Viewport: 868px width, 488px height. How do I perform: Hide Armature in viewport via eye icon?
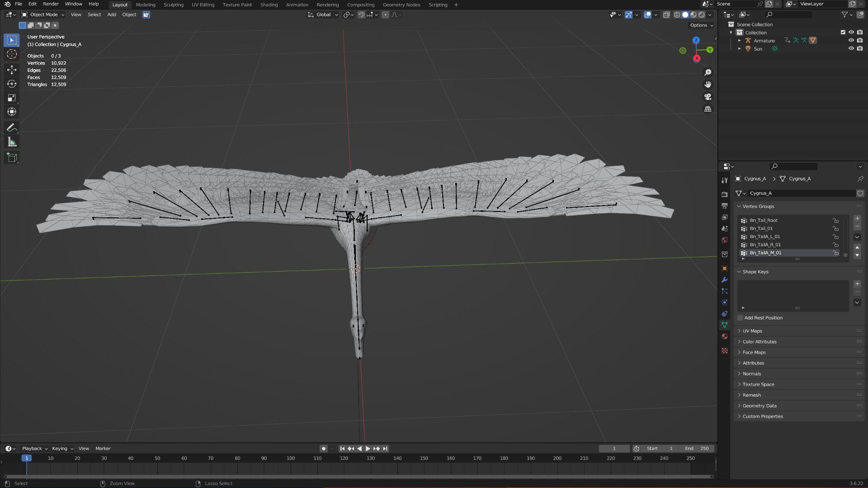point(851,40)
